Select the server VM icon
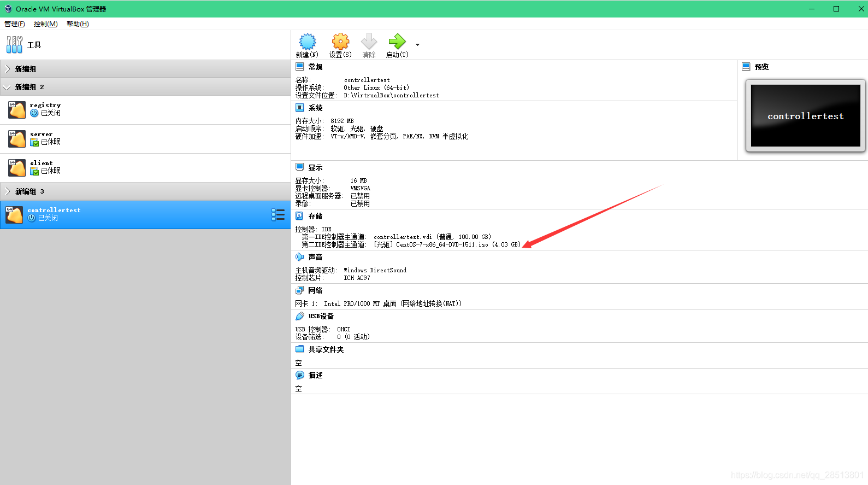This screenshot has width=868, height=485. [17, 139]
